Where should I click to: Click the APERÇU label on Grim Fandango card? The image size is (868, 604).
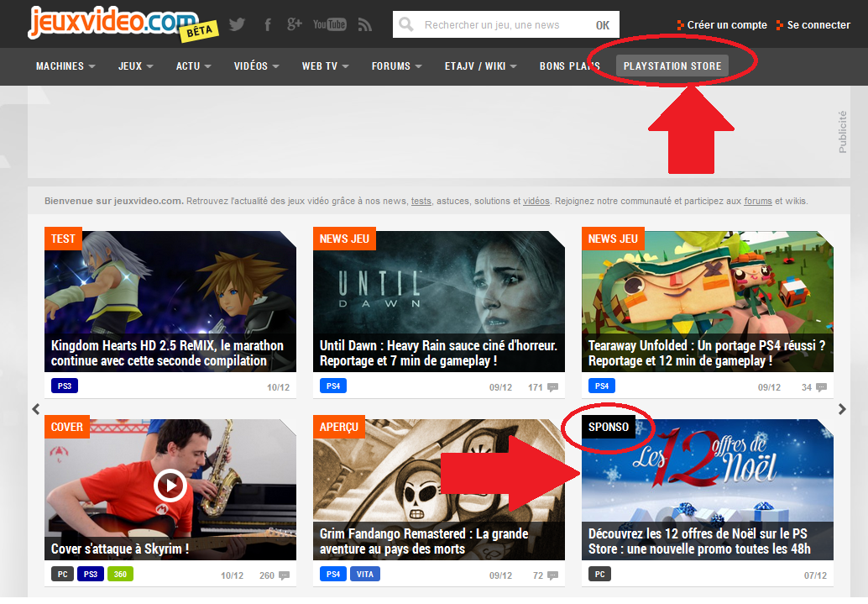point(339,428)
